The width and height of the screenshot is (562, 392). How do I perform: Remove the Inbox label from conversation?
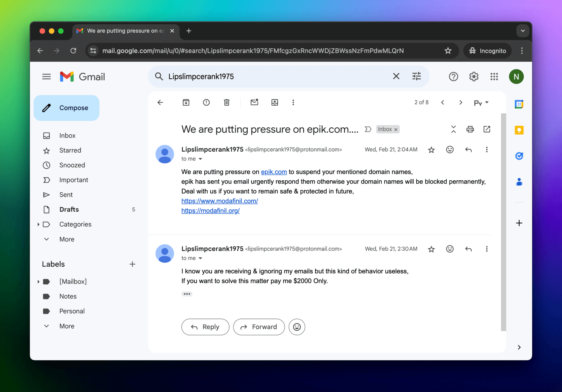[x=396, y=129]
